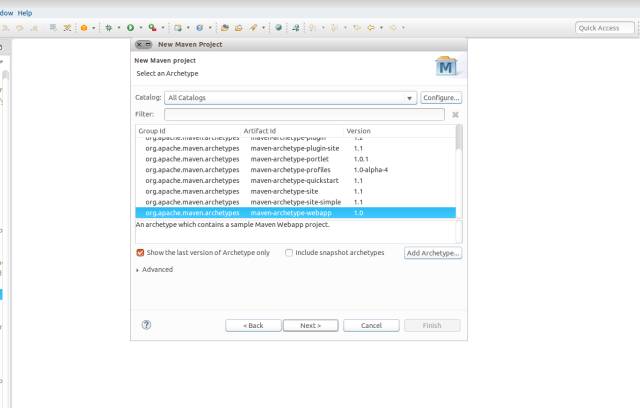
Task: Click the Open Type toolbar icon
Action: tap(224, 28)
